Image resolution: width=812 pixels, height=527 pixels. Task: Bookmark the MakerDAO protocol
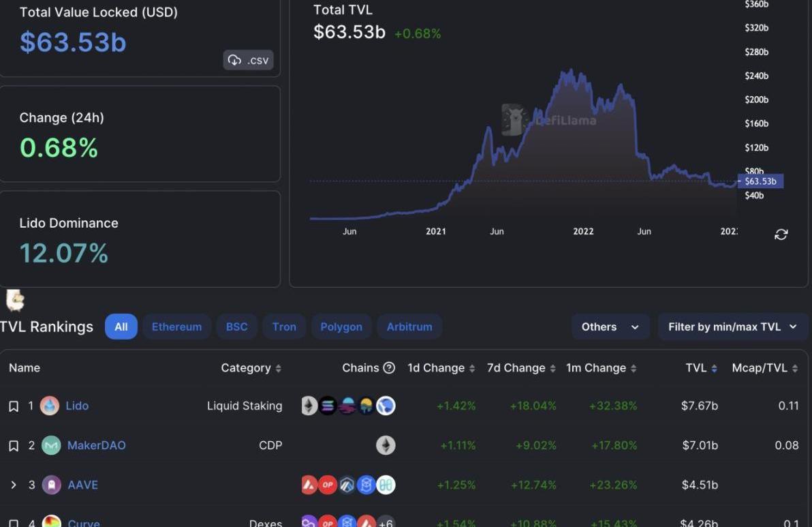point(14,446)
